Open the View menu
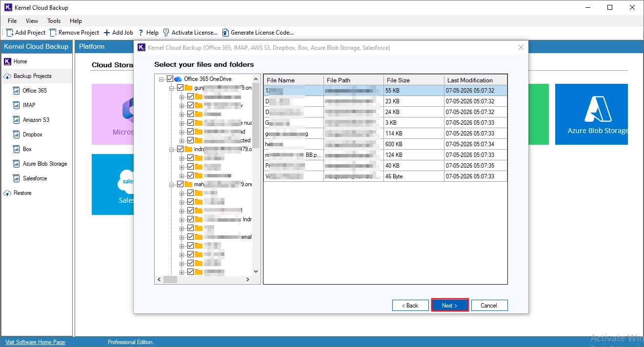 (32, 21)
